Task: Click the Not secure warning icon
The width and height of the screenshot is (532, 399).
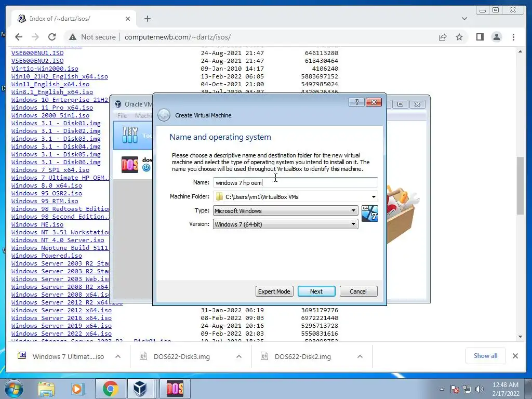Action: 73,37
